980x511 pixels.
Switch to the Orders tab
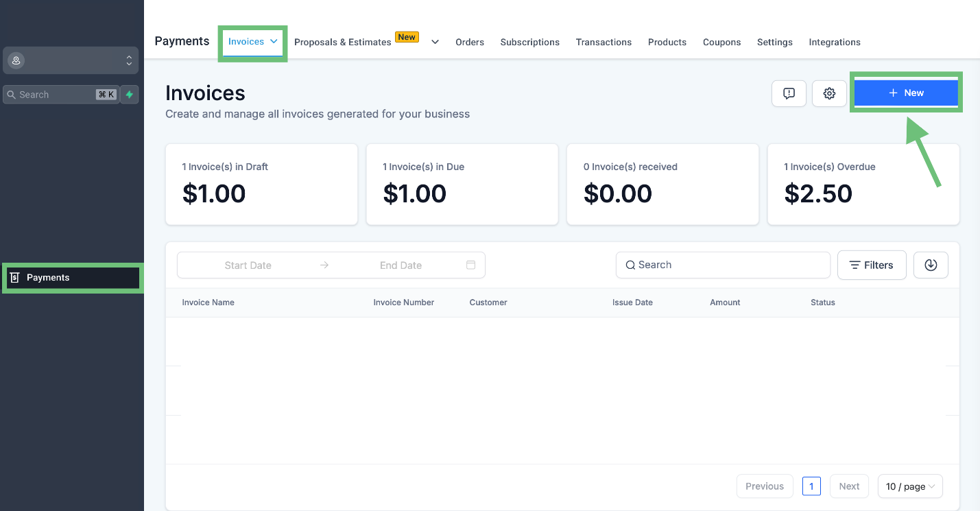click(x=470, y=42)
